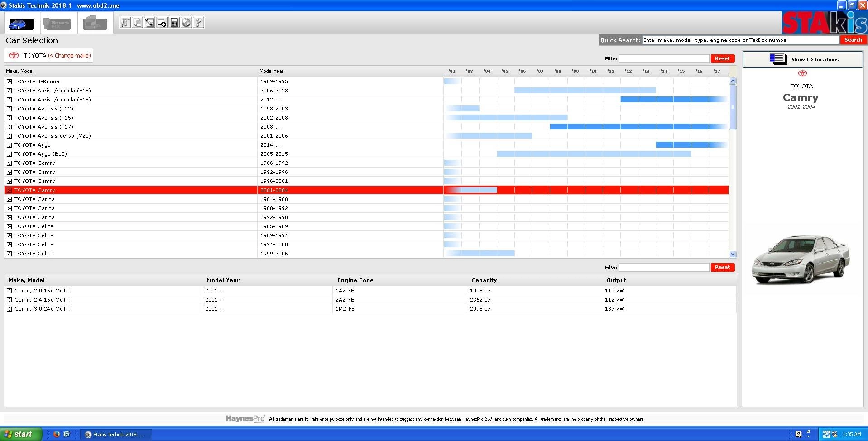Screen dimensions: 868x441
Task: Open the Windows start menu
Action: (21, 434)
